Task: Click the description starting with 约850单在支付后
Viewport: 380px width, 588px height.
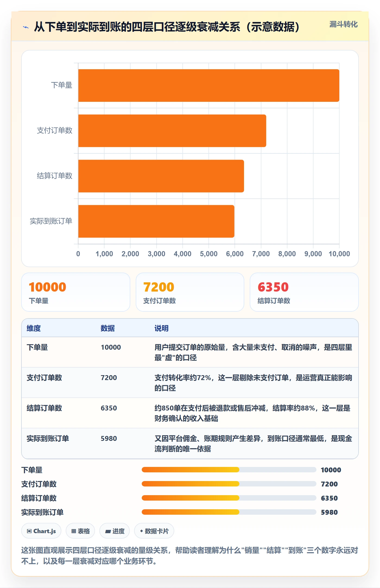Action: point(252,413)
